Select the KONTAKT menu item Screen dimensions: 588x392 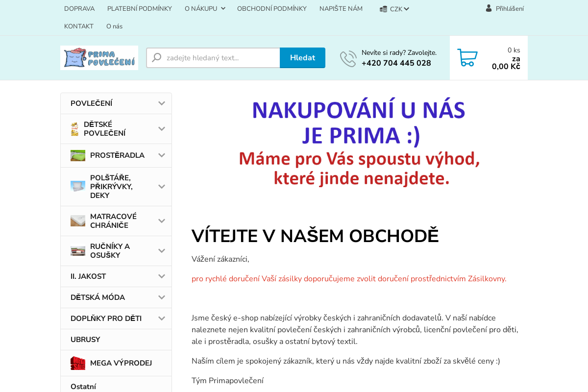coord(79,26)
